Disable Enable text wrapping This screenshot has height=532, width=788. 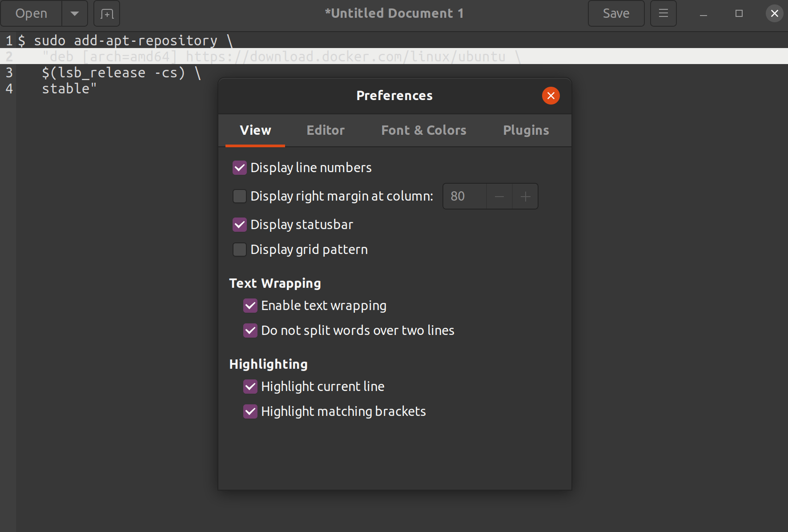[250, 306]
